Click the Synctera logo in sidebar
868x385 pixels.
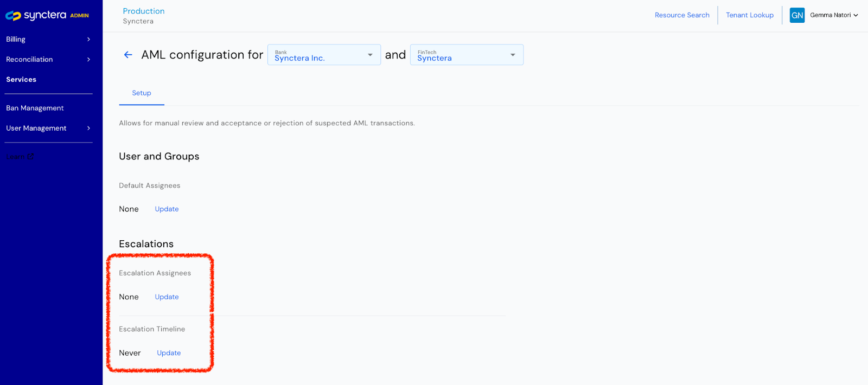(47, 15)
